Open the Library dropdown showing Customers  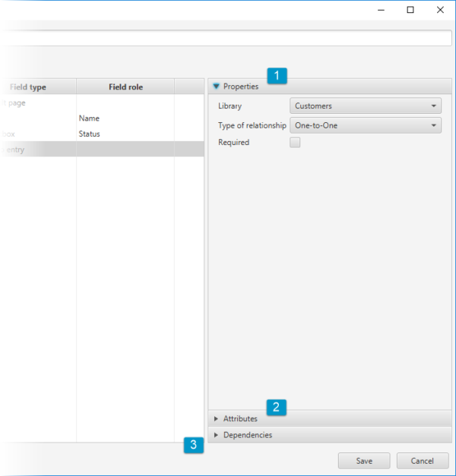(365, 106)
